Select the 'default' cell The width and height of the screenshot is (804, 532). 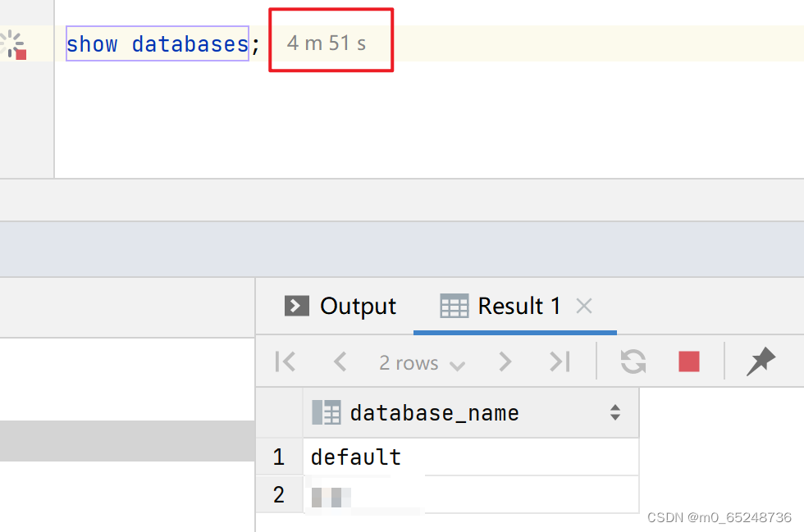tap(471, 457)
